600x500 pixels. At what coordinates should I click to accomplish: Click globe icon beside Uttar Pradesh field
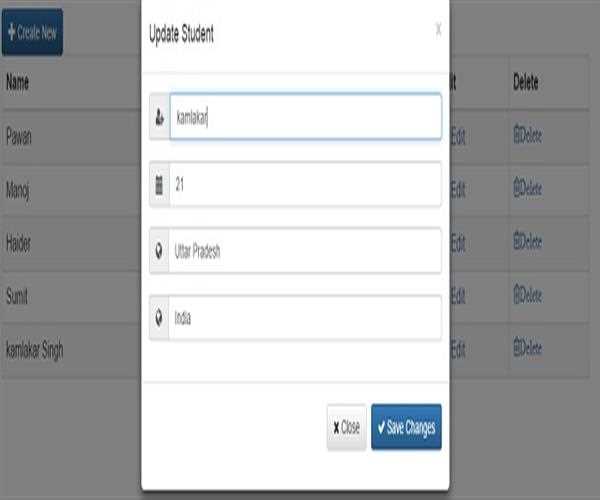pyautogui.click(x=160, y=251)
